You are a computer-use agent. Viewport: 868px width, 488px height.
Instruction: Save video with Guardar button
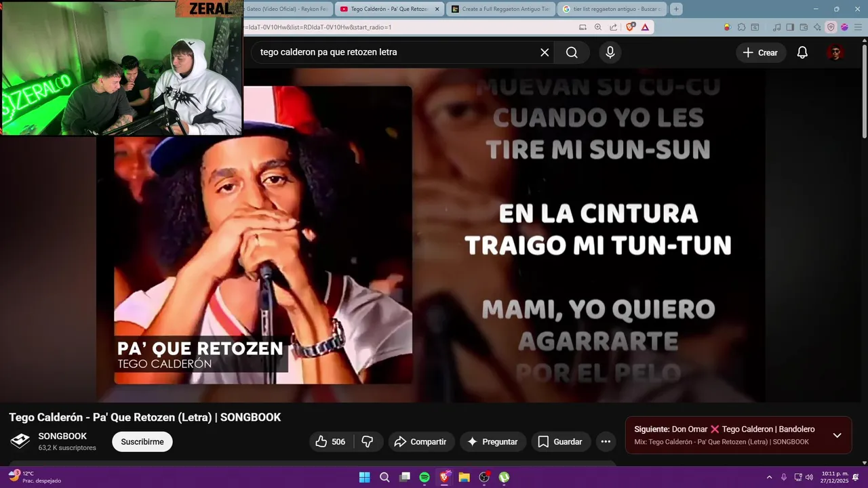560,442
